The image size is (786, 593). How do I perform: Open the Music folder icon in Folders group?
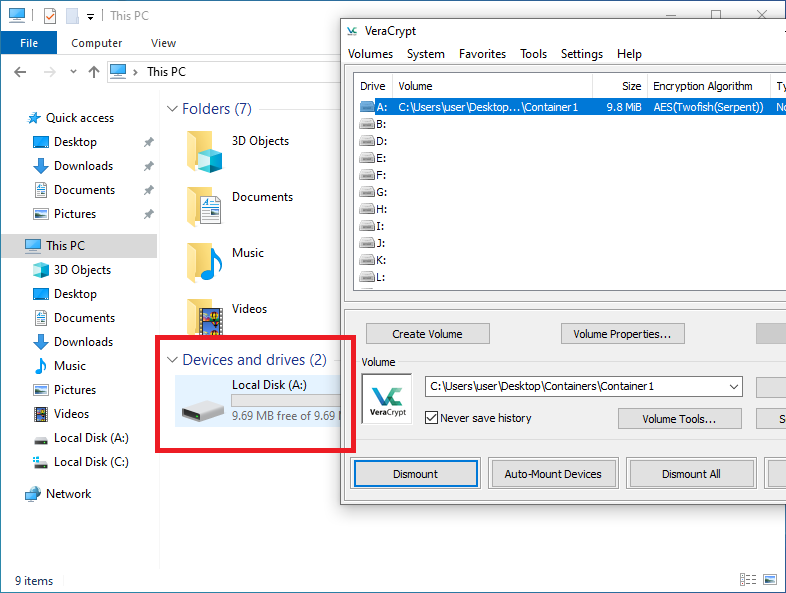point(204,263)
